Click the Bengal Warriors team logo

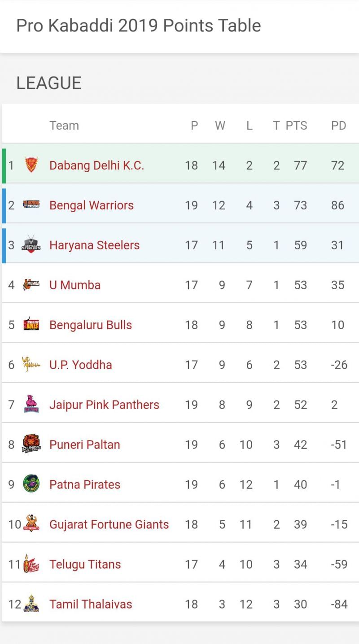point(31,205)
